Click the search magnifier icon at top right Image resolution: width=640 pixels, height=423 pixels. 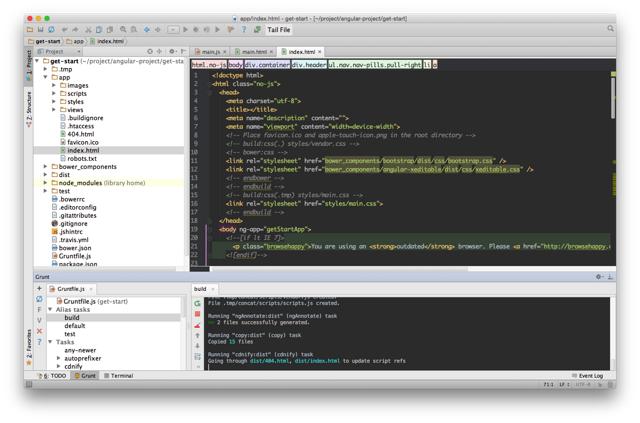coord(608,30)
